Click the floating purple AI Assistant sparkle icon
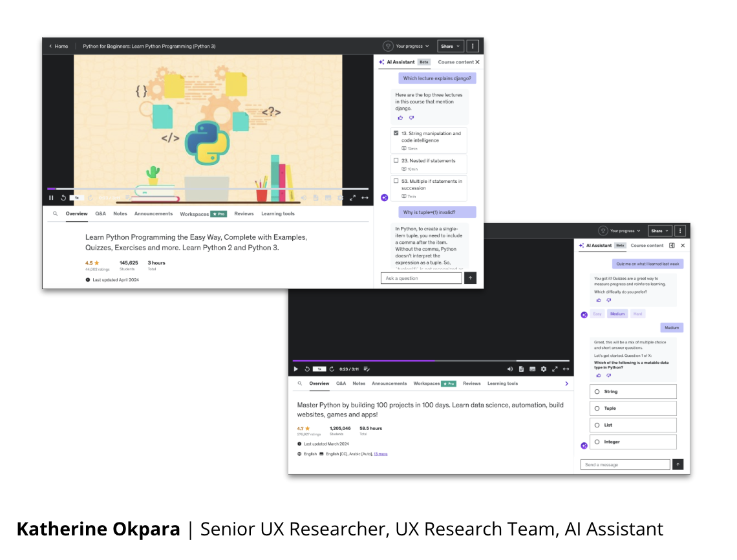Viewport: 737px width, 560px height. [383, 197]
